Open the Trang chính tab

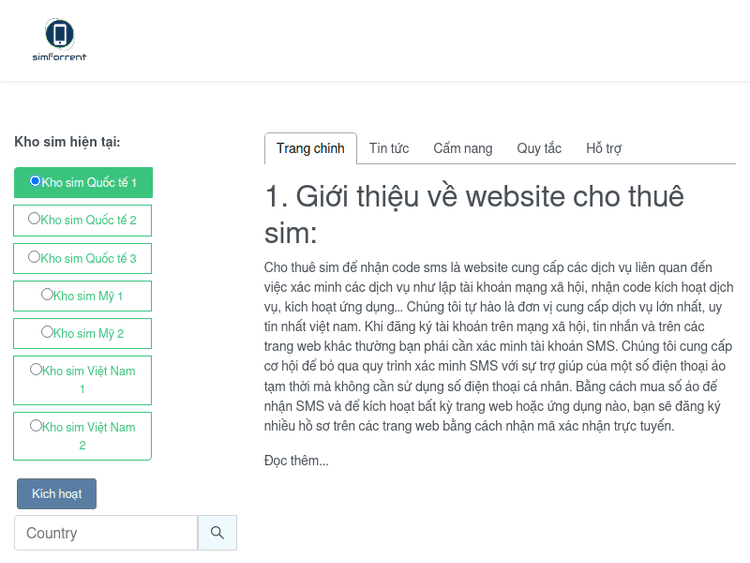[x=310, y=148]
